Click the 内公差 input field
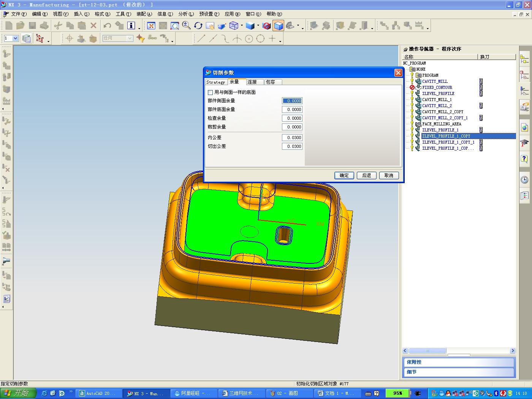 tap(292, 138)
